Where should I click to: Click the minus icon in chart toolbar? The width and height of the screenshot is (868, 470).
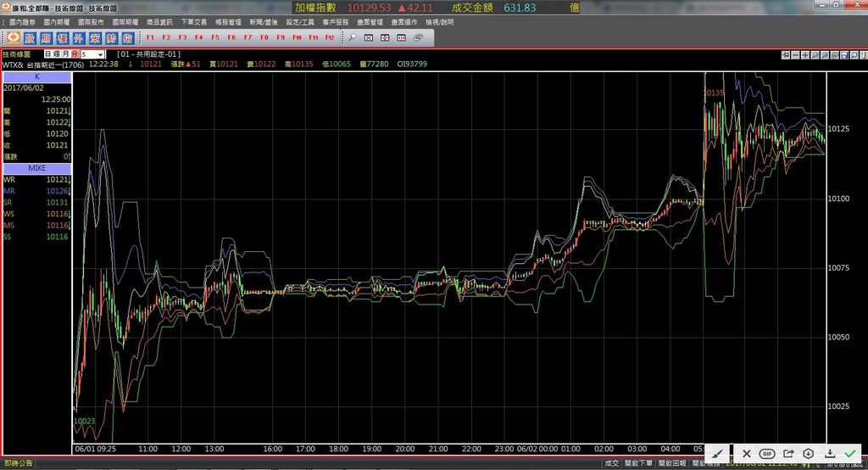[x=795, y=55]
